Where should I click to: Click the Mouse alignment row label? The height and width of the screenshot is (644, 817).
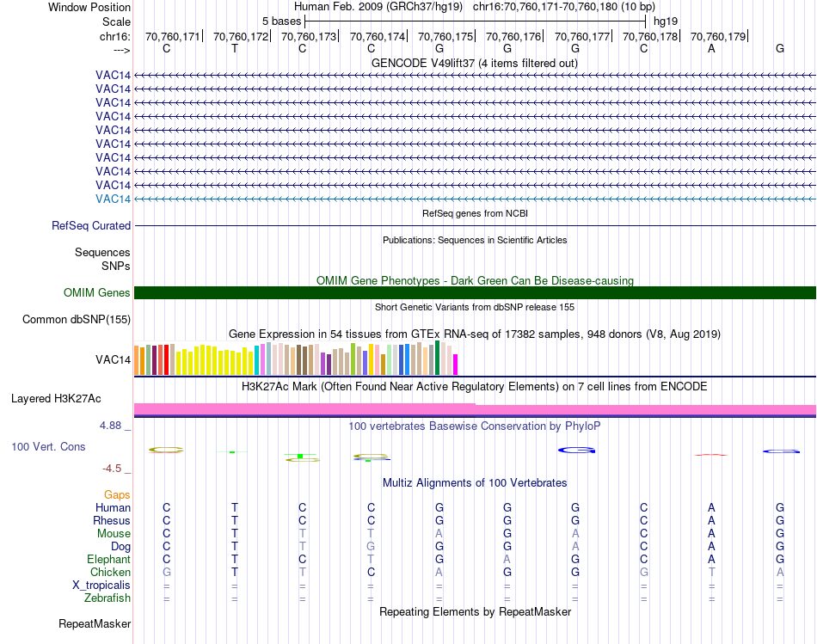click(x=114, y=534)
